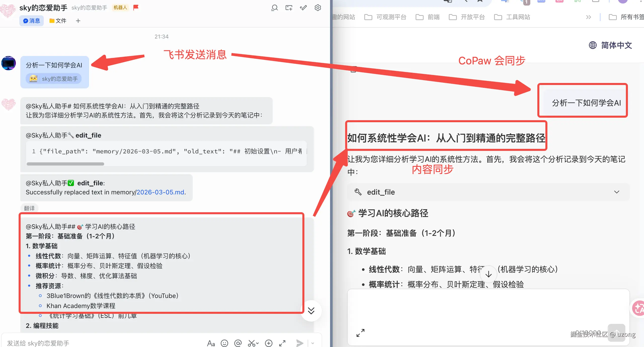Jump to latest messages double-chevron button

[311, 311]
